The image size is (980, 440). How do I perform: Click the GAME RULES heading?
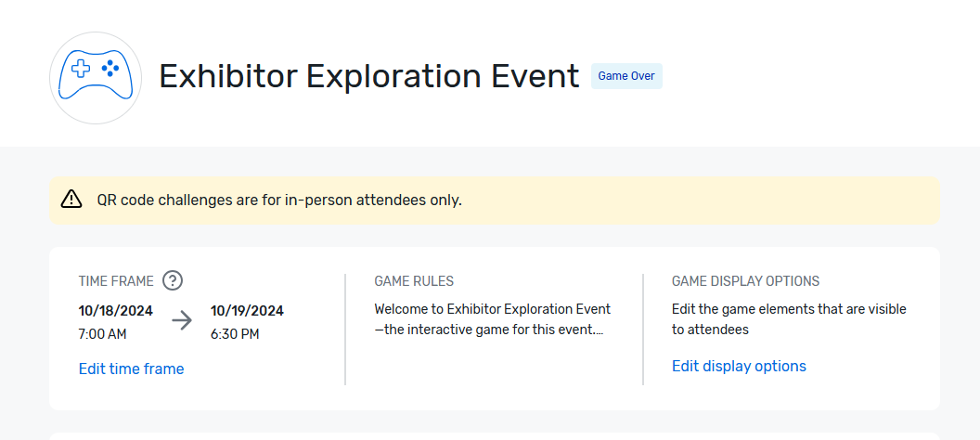414,281
